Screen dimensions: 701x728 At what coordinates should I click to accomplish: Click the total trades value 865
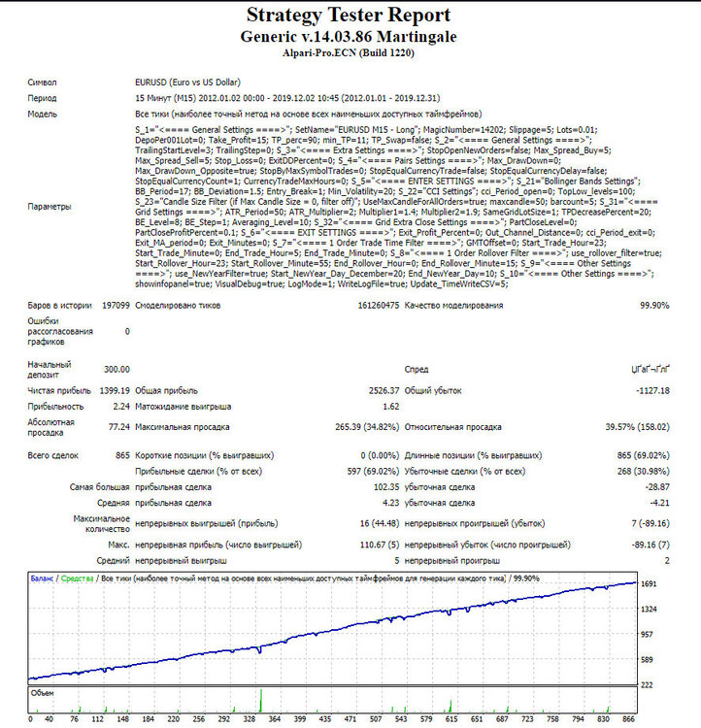point(122,455)
